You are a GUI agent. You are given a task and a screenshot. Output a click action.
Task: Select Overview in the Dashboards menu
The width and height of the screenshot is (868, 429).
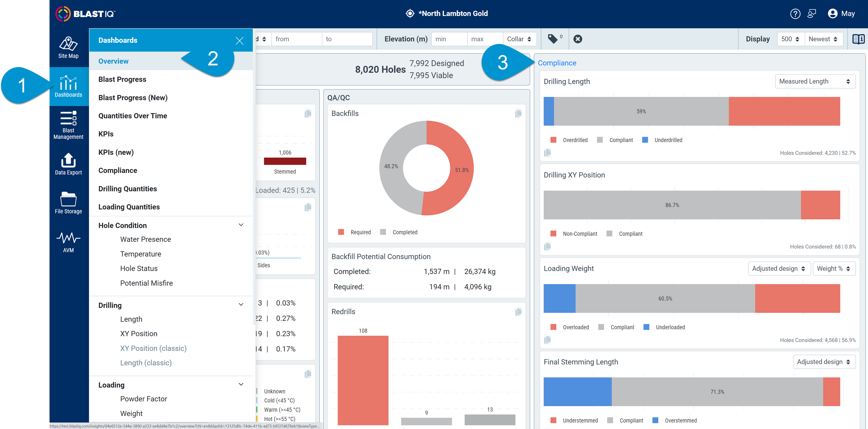pos(113,61)
